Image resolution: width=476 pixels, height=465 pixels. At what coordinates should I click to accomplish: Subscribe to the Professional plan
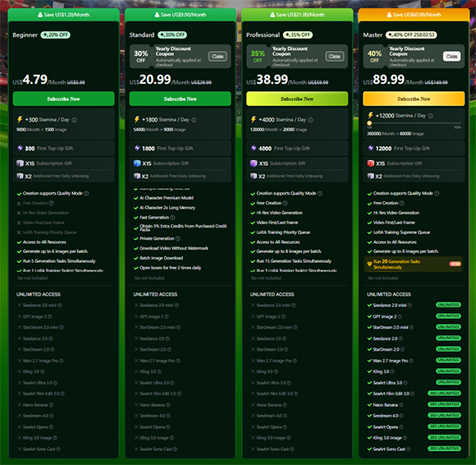(x=297, y=99)
